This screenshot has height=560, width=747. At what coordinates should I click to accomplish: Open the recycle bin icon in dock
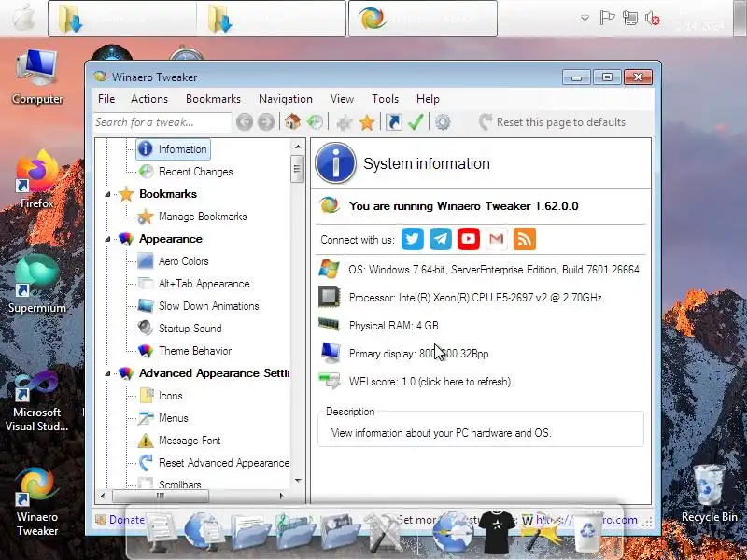587,531
